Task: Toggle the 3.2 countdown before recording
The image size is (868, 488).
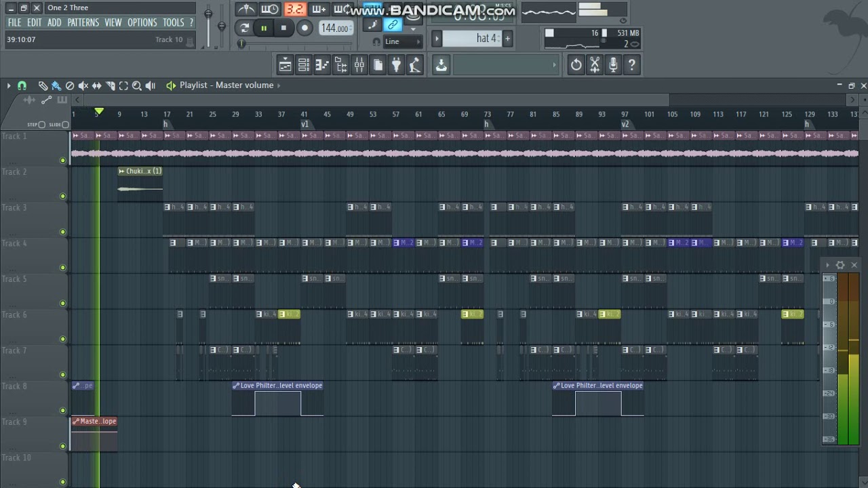Action: pos(294,9)
